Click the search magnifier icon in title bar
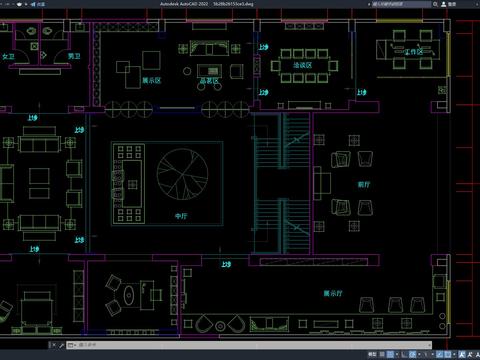The image size is (480, 360). [x=435, y=4]
